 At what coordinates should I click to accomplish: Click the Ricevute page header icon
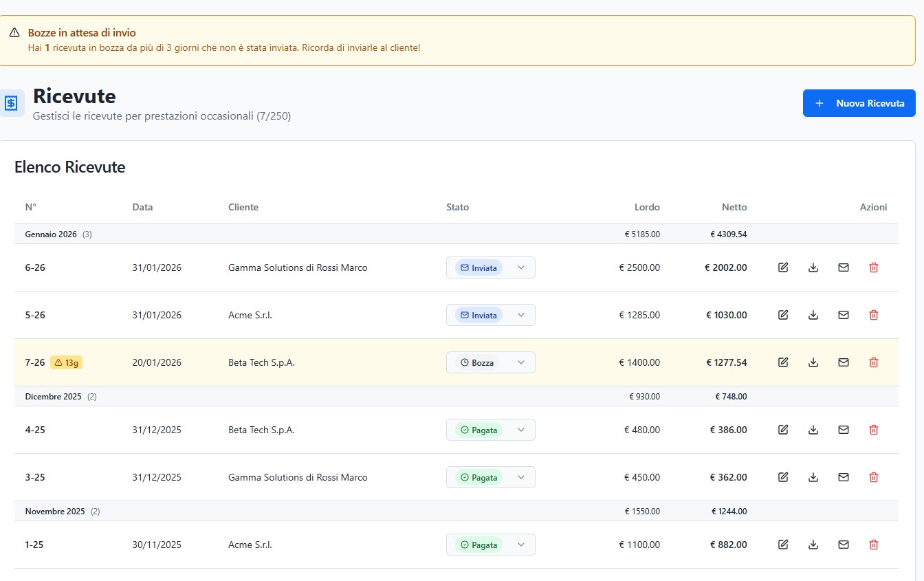coord(12,103)
